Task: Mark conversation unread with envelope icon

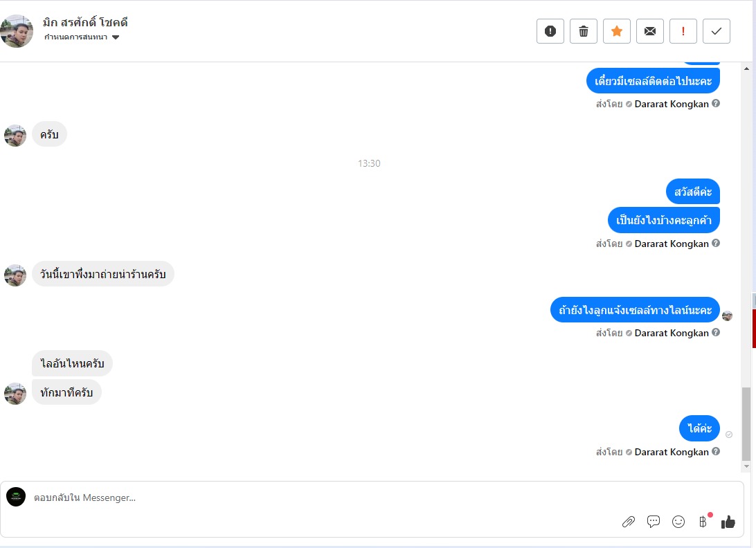Action: 650,31
